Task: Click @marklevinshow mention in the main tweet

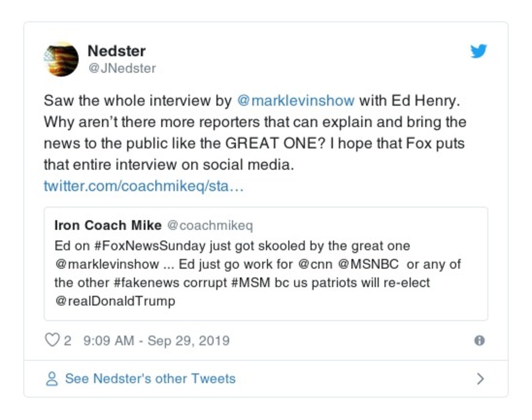Action: (296, 101)
